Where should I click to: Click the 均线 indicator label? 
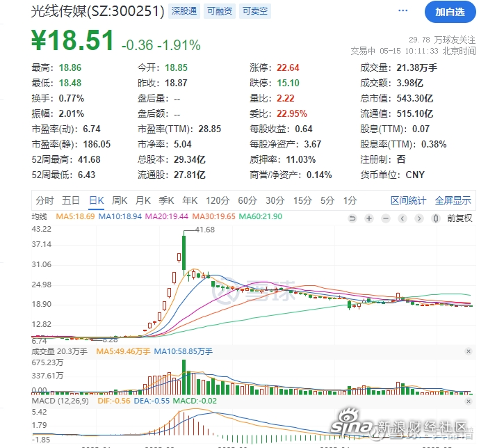point(39,216)
